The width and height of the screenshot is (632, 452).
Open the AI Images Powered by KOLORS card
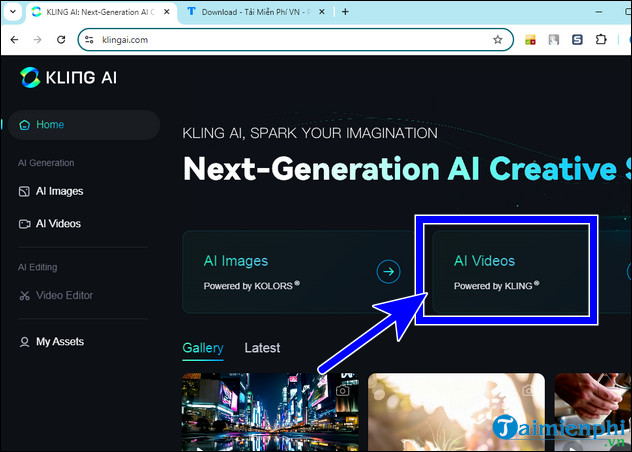pos(298,272)
